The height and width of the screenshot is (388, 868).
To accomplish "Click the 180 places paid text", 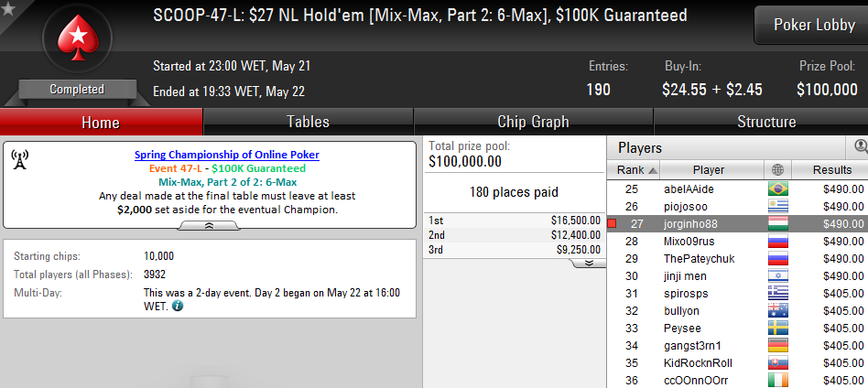I will (514, 192).
